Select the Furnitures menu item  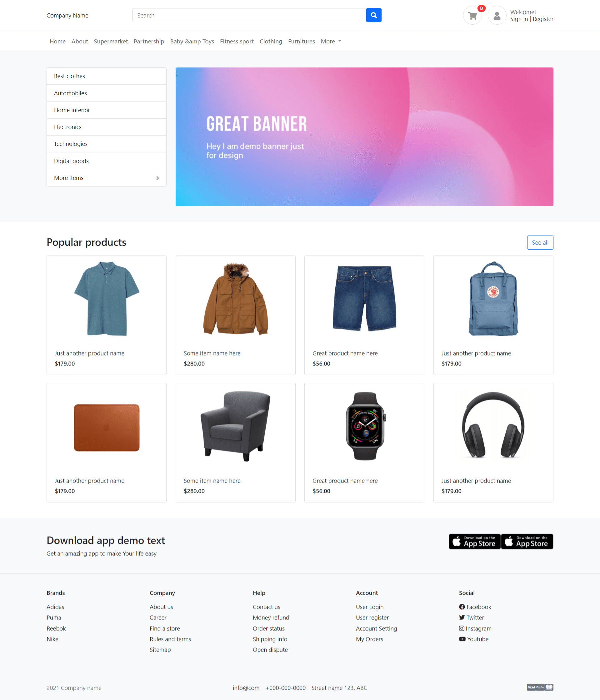pos(301,41)
